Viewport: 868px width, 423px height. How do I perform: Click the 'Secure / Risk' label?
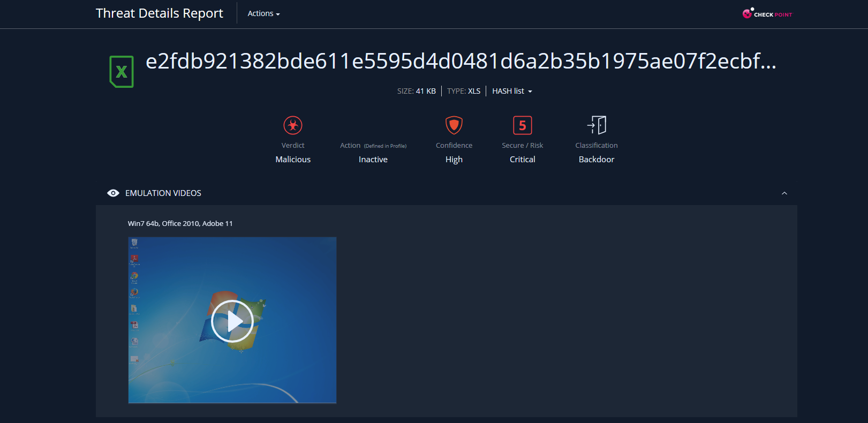click(523, 146)
